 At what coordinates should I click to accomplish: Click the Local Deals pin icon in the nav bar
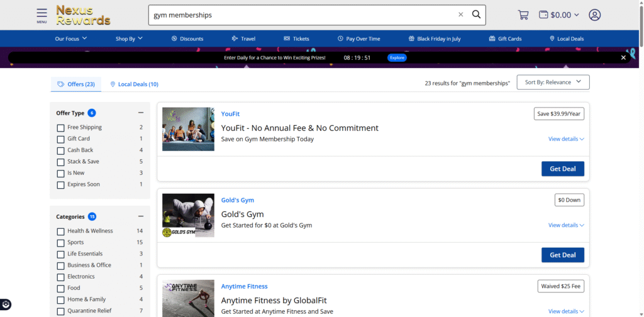(x=552, y=38)
